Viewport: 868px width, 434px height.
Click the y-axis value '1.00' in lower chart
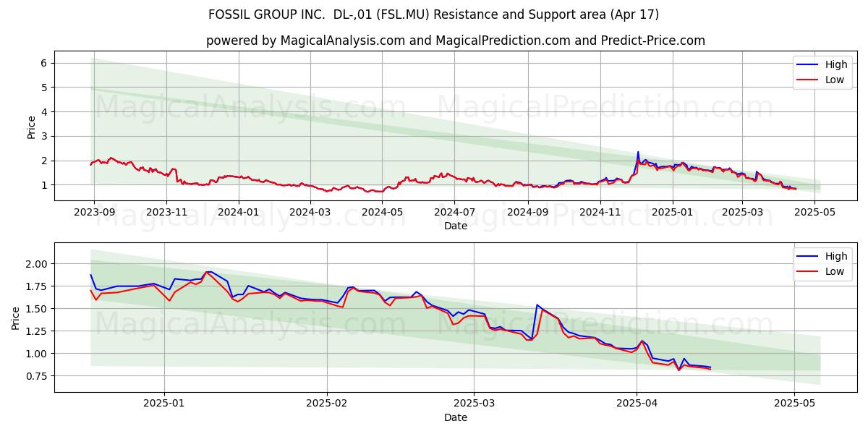[36, 354]
